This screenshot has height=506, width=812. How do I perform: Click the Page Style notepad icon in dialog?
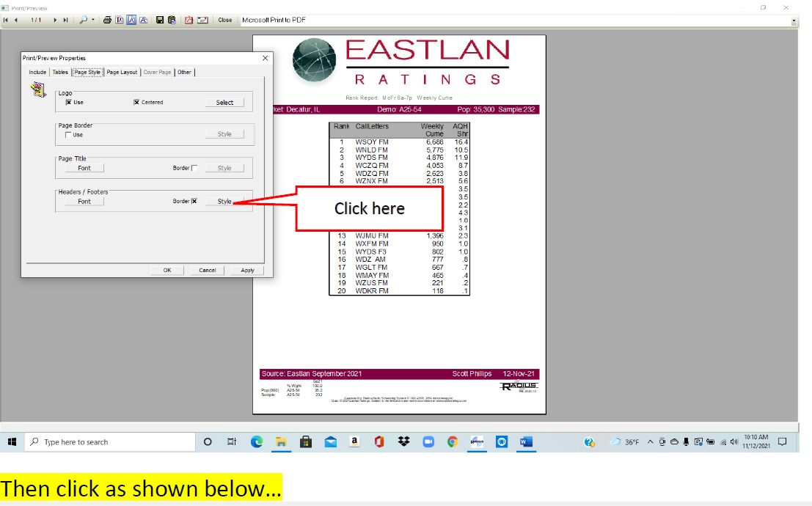(x=38, y=89)
